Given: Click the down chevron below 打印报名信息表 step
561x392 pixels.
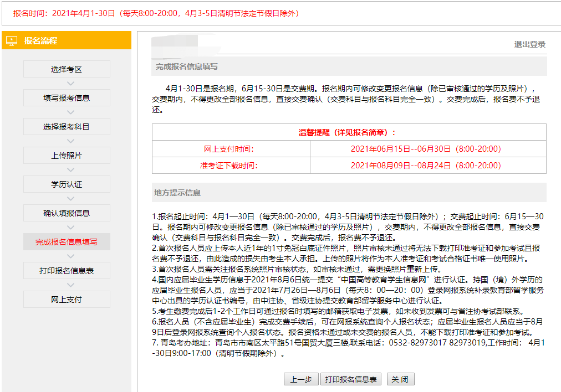Looking at the screenshot, I should [x=70, y=285].
